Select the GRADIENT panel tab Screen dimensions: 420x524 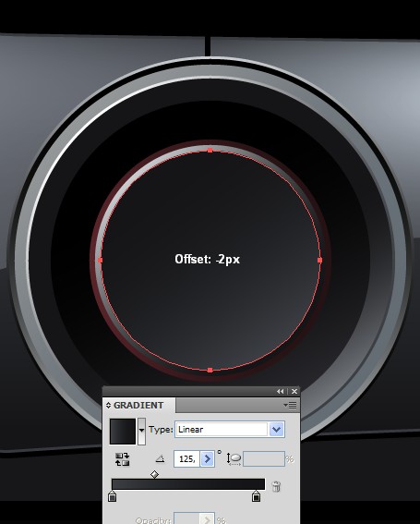pos(138,406)
